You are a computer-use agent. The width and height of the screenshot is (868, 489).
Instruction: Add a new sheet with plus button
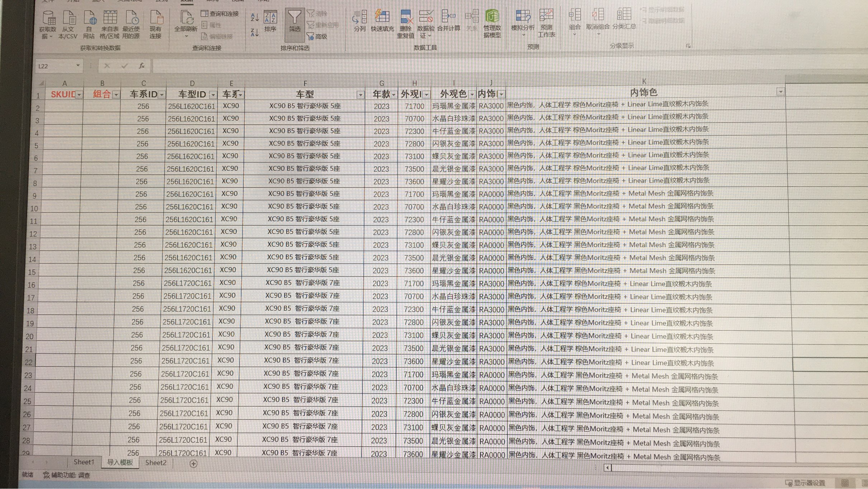(x=193, y=464)
